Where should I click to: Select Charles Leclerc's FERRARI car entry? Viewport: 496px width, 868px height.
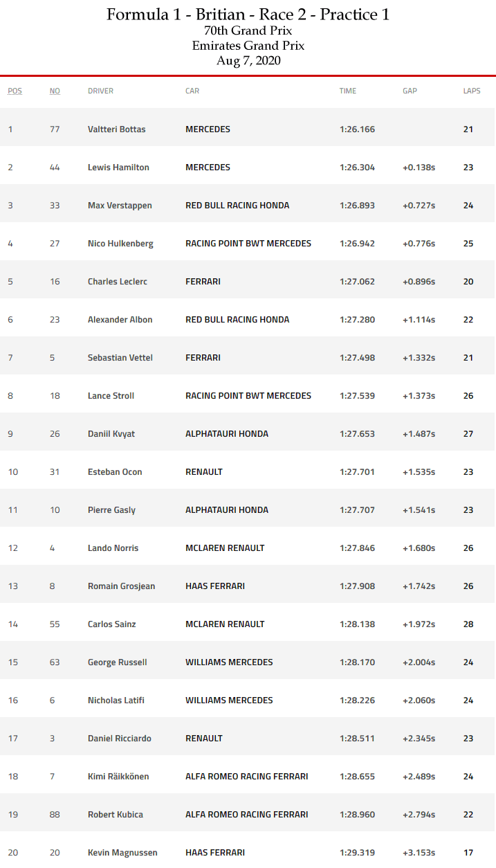(203, 282)
